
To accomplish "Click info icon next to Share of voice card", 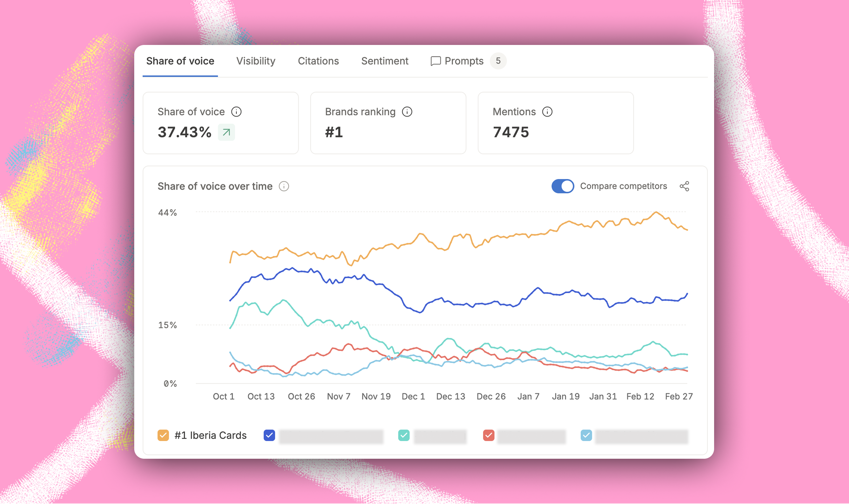I will coord(236,112).
